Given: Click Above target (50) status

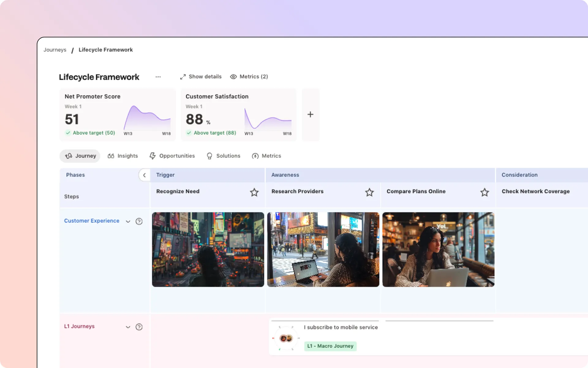Looking at the screenshot, I should [90, 133].
